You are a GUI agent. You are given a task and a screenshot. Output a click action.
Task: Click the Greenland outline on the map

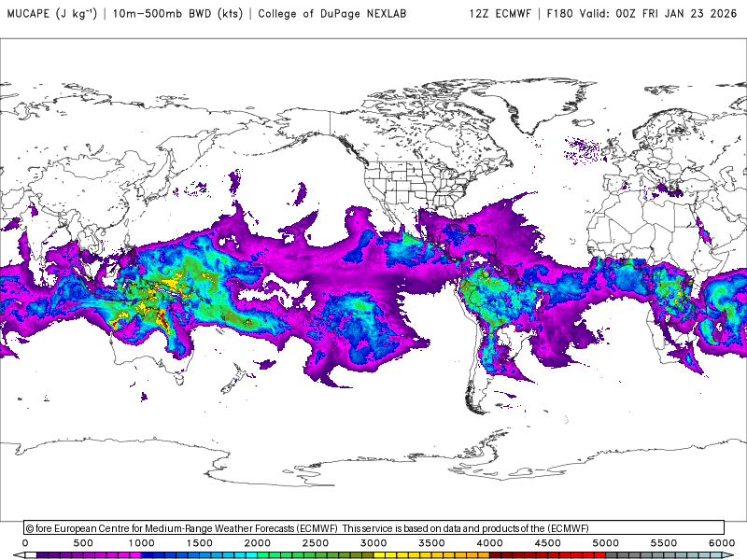[539, 105]
